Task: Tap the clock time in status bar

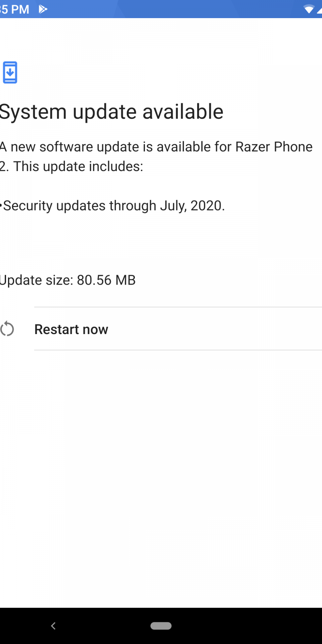Action: 14,9
